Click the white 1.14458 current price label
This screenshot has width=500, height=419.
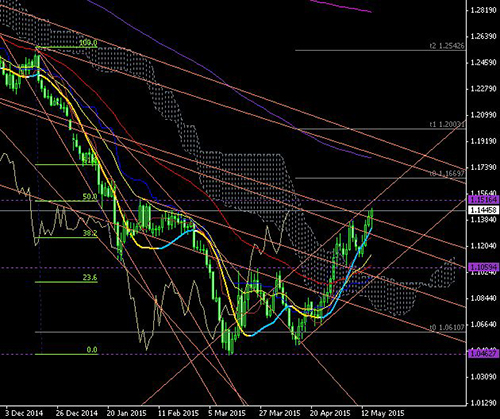[x=484, y=210]
